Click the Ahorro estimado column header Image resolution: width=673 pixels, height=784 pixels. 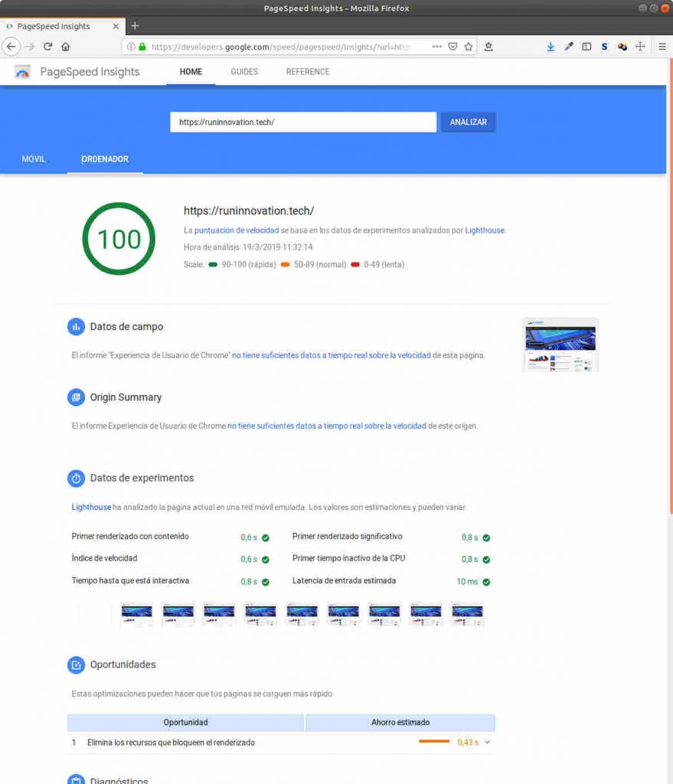(400, 723)
